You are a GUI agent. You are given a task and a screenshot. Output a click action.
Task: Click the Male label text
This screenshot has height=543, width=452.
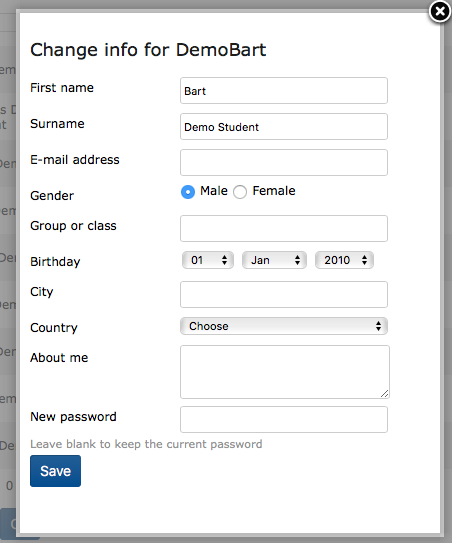(214, 191)
